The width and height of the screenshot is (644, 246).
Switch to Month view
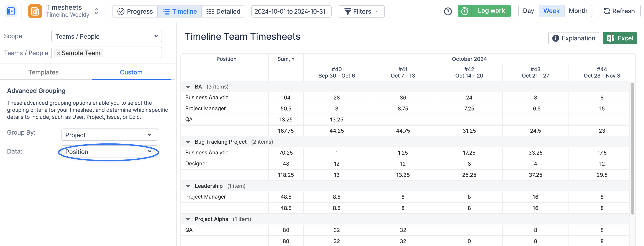coord(578,11)
